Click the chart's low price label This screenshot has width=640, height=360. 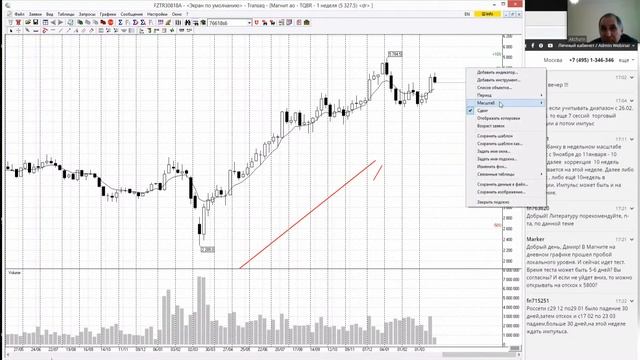point(207,250)
